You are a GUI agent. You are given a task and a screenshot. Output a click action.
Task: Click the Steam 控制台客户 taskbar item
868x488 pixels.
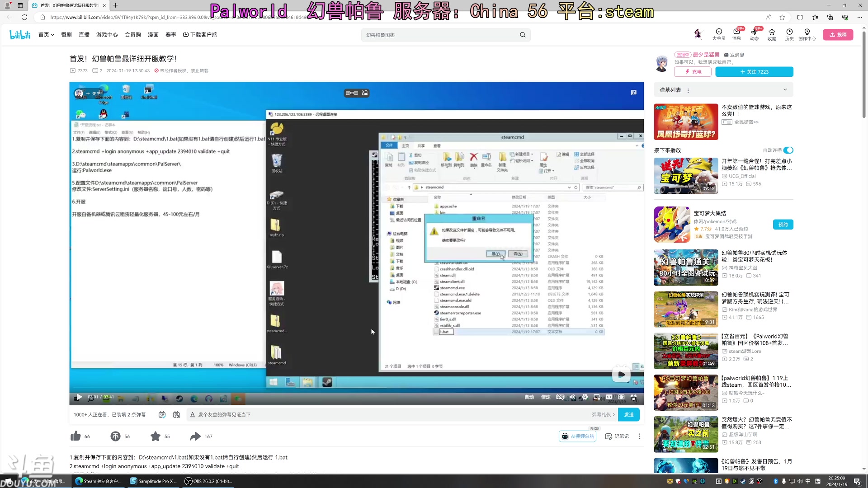[99, 481]
